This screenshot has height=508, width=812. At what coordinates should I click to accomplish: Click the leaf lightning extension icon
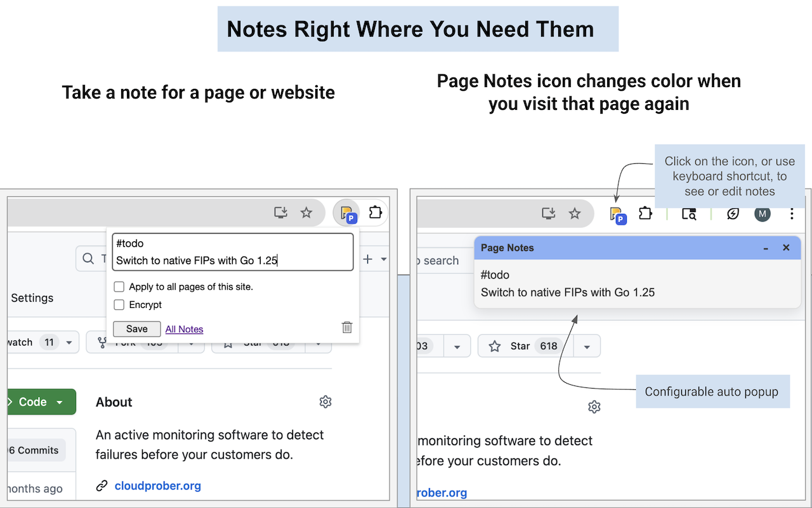pyautogui.click(x=733, y=214)
